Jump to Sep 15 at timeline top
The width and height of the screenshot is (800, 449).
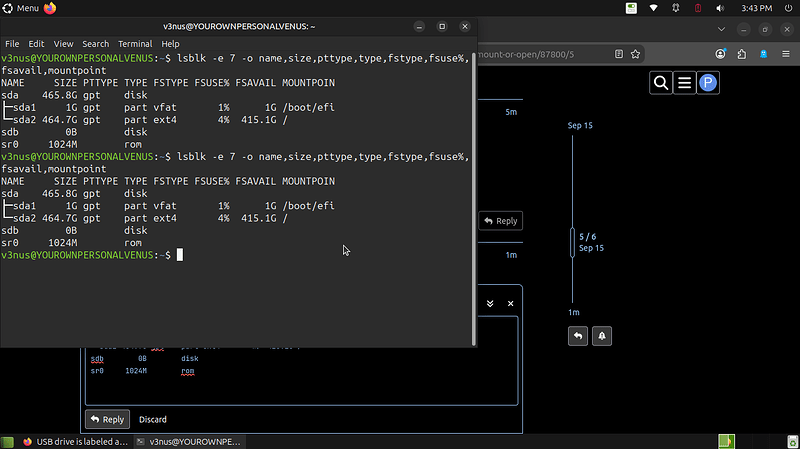[580, 126]
